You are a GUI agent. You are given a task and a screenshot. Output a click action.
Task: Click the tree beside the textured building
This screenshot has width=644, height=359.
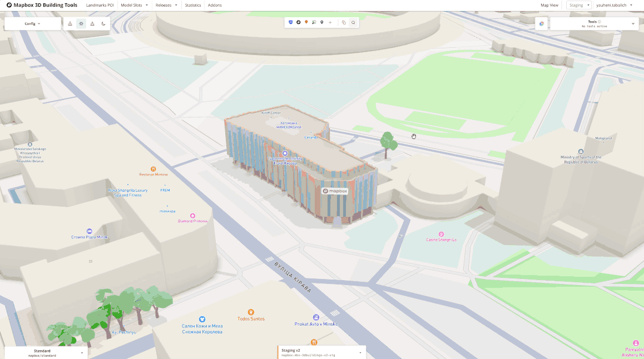tap(388, 144)
